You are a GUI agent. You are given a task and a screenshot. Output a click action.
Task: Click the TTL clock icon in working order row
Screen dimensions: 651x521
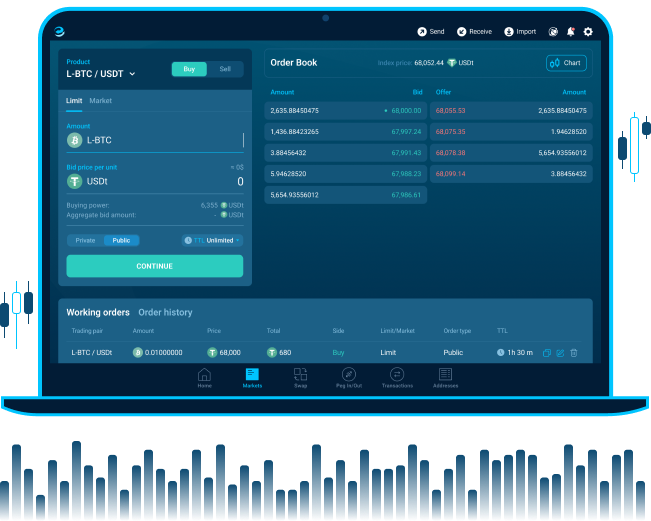(x=501, y=352)
